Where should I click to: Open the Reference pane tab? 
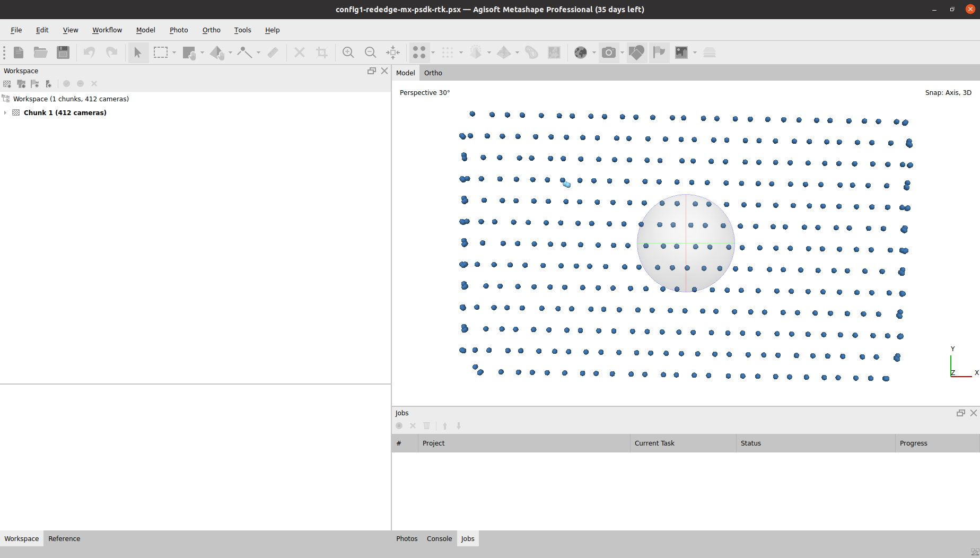64,538
